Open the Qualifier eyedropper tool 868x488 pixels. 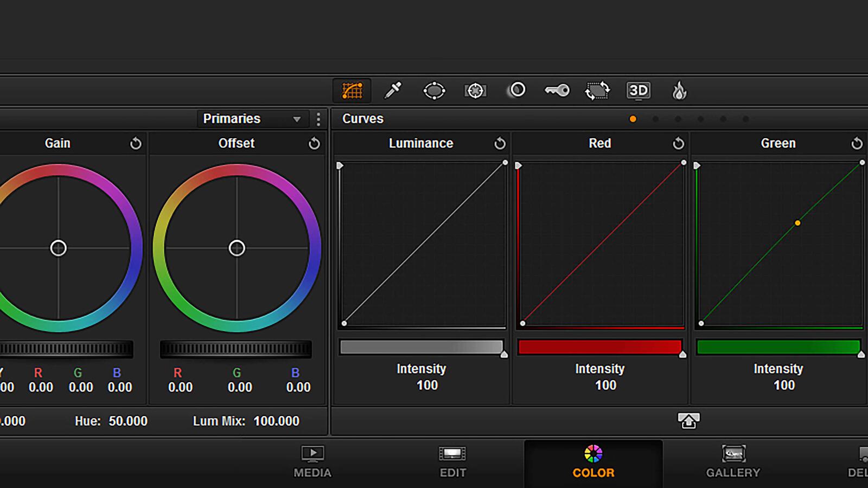coord(393,91)
